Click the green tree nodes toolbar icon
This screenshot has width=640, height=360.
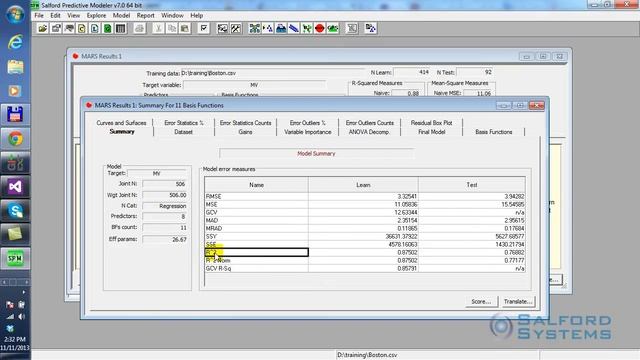pyautogui.click(x=307, y=28)
